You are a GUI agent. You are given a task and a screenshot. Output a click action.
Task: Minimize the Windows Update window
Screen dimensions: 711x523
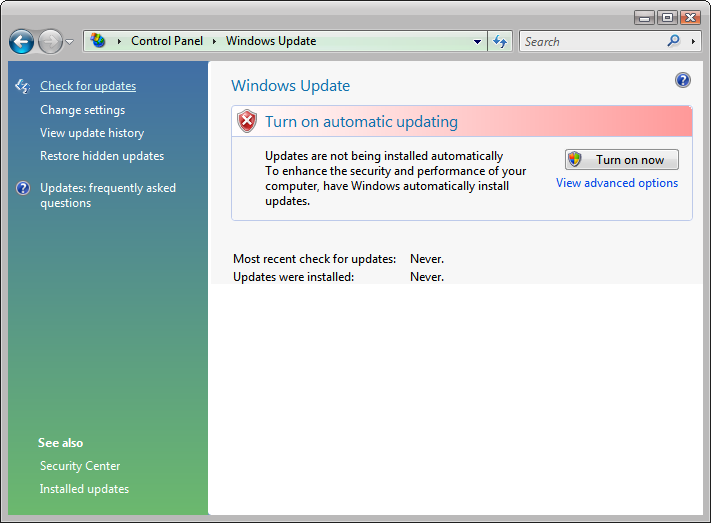[644, 18]
